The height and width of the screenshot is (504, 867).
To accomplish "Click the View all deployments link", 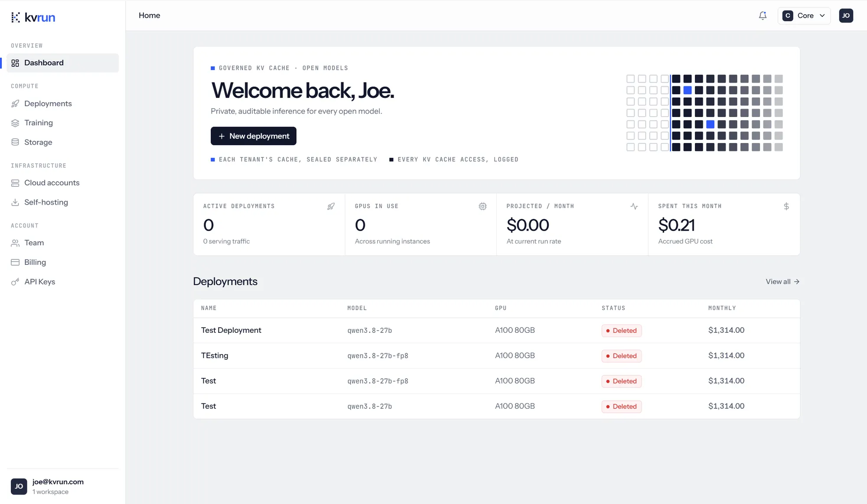I will [x=782, y=282].
